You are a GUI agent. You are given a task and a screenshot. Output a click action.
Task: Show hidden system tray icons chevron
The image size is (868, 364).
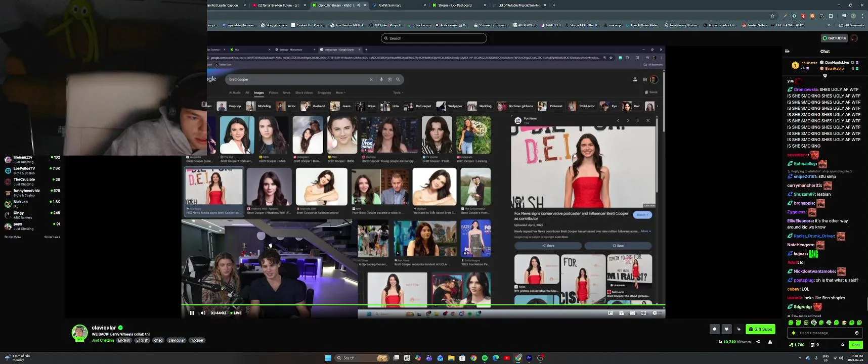(x=800, y=358)
